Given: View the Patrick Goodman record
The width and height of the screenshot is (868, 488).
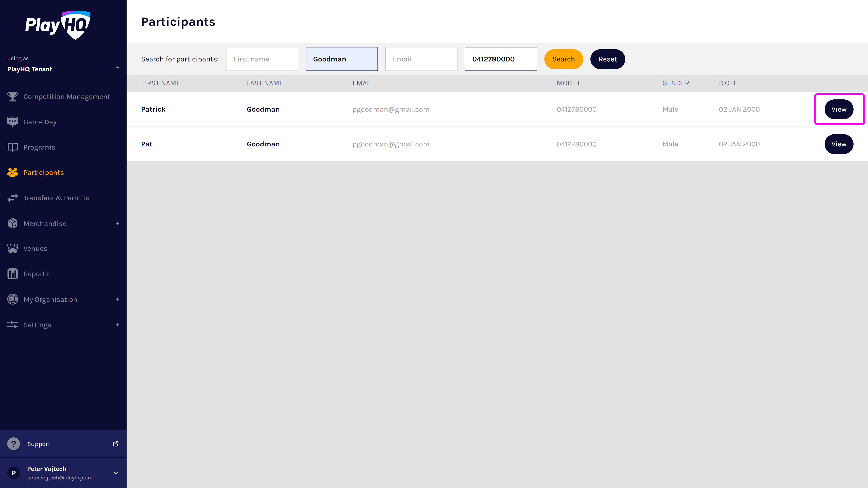Looking at the screenshot, I should tap(839, 109).
